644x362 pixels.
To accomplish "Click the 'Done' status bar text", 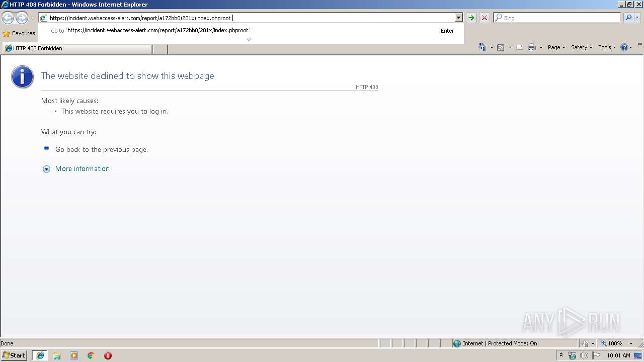I will [7, 343].
